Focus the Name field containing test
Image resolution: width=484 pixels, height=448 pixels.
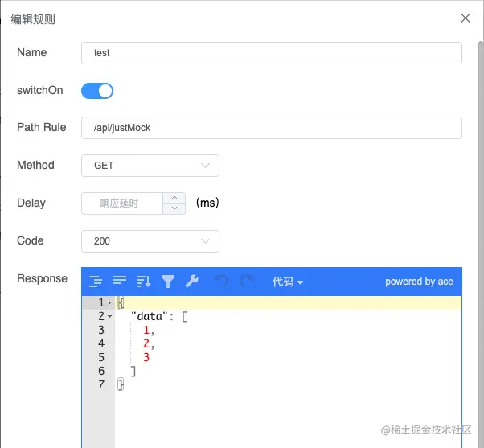(272, 53)
